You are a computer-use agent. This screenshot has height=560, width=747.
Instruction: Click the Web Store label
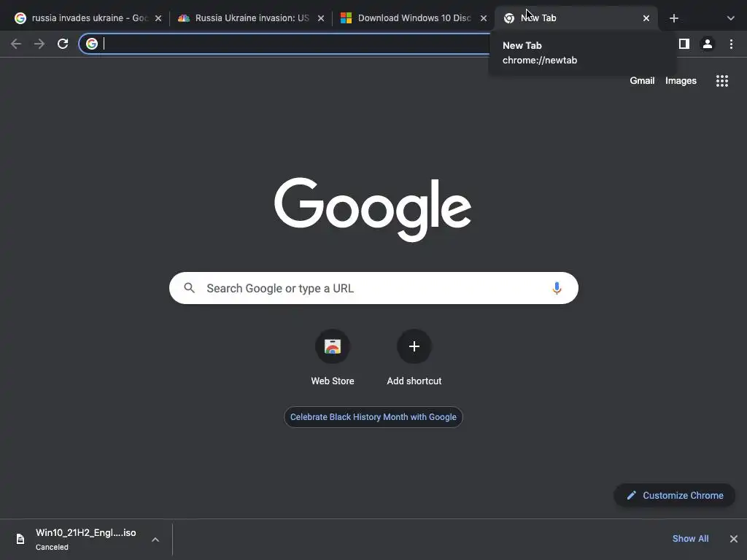click(x=333, y=381)
